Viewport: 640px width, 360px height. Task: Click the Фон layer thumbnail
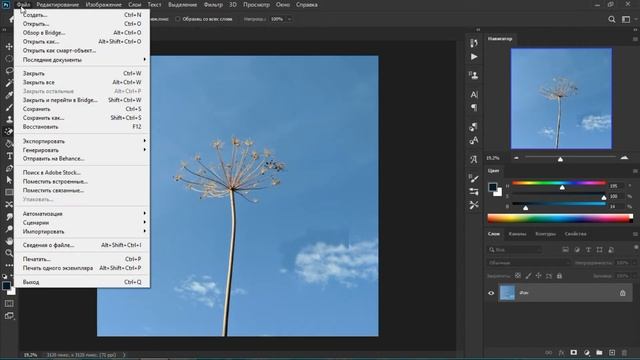pyautogui.click(x=507, y=293)
